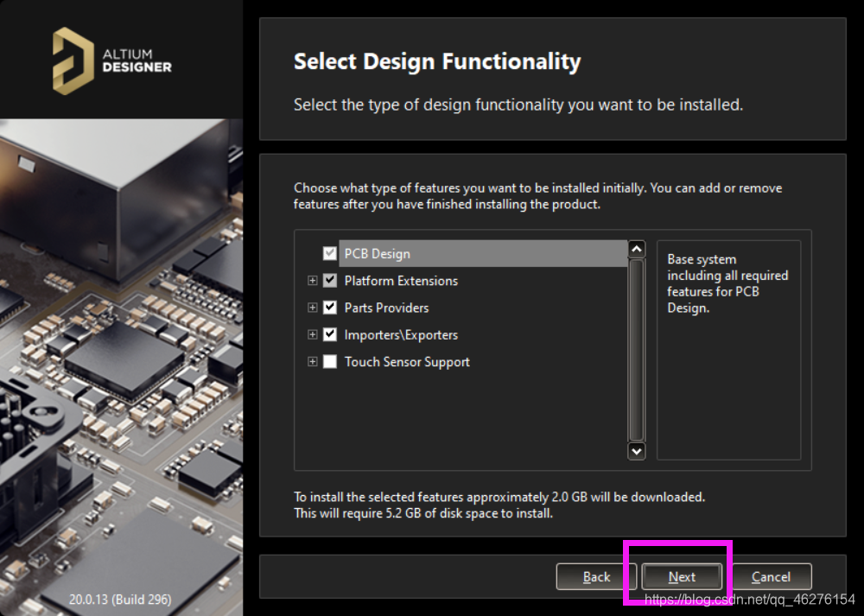This screenshot has width=864, height=616.
Task: Expand the Platform Extensions tree node
Action: [313, 281]
